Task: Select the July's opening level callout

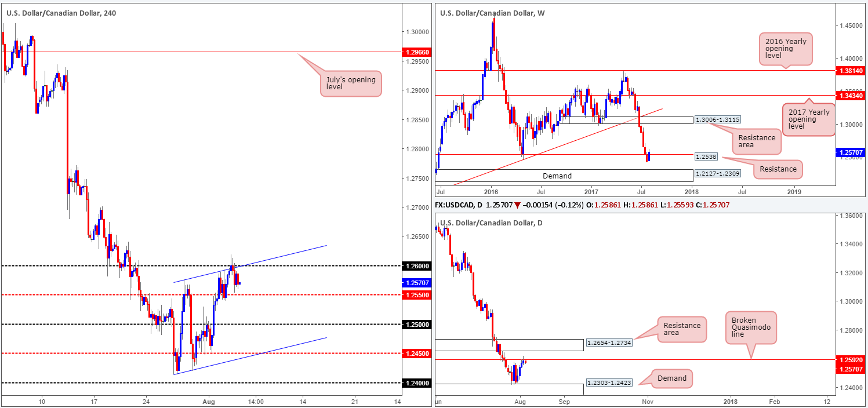Action: pos(350,82)
